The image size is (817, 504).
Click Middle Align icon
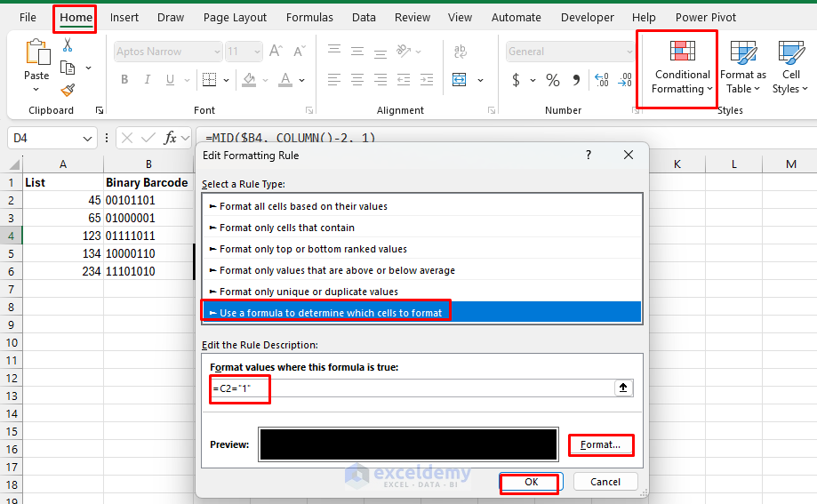(x=357, y=51)
